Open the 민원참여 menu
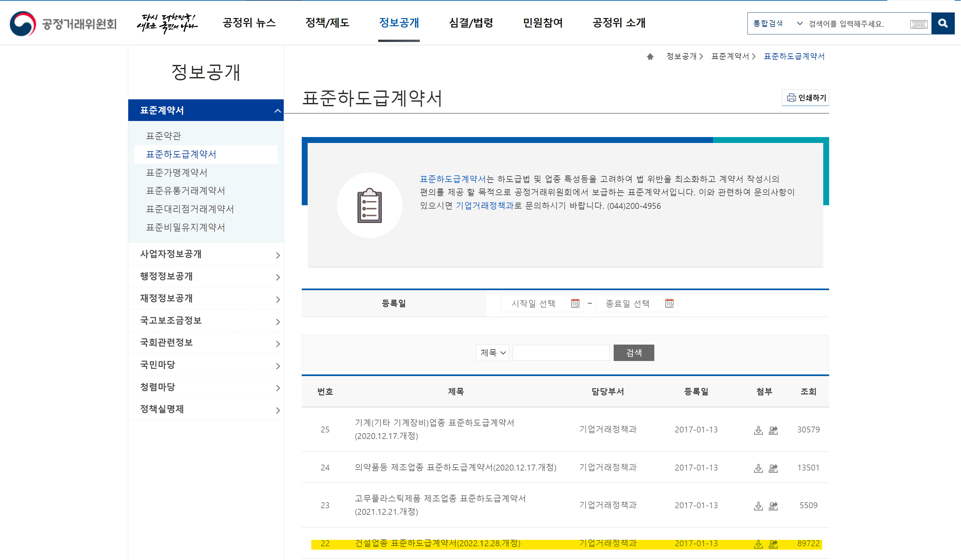 tap(543, 23)
